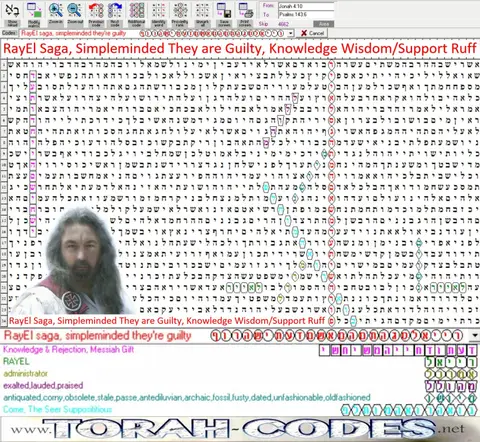Click the Straight all grid icon
Screen dimensions: 480x442
202,14
